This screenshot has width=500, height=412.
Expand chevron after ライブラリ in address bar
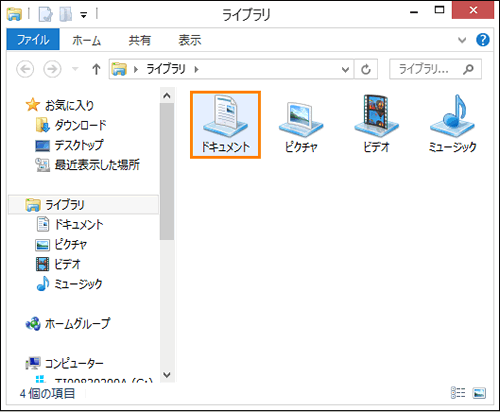196,69
